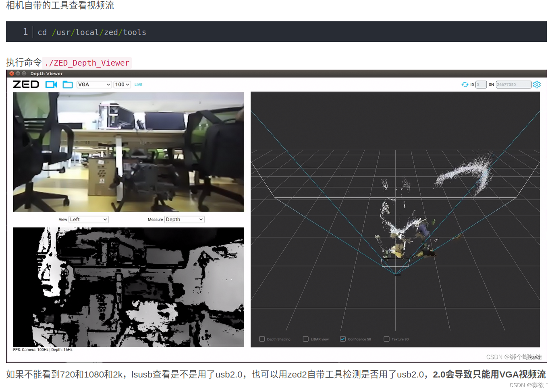
Task: Disable the Confidence 50 checkbox
Action: 343,339
